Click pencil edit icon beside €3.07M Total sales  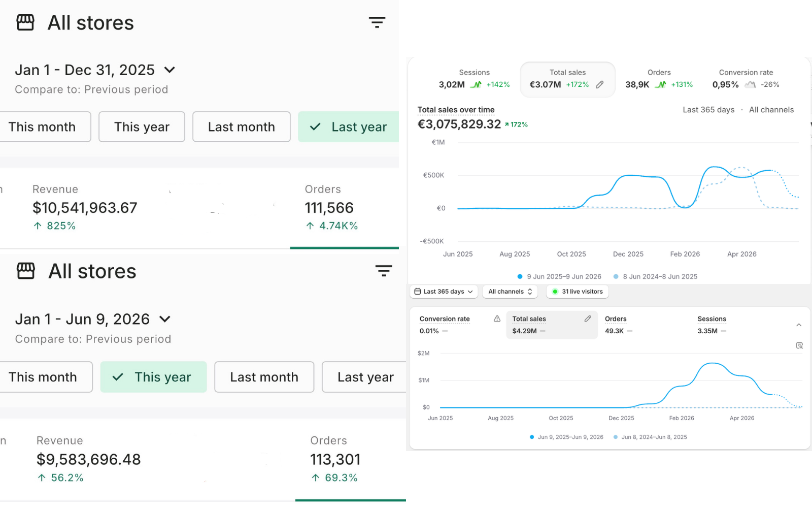pyautogui.click(x=600, y=85)
